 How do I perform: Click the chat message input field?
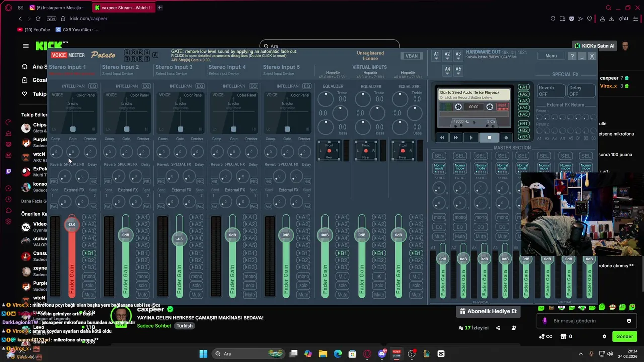pyautogui.click(x=587, y=321)
